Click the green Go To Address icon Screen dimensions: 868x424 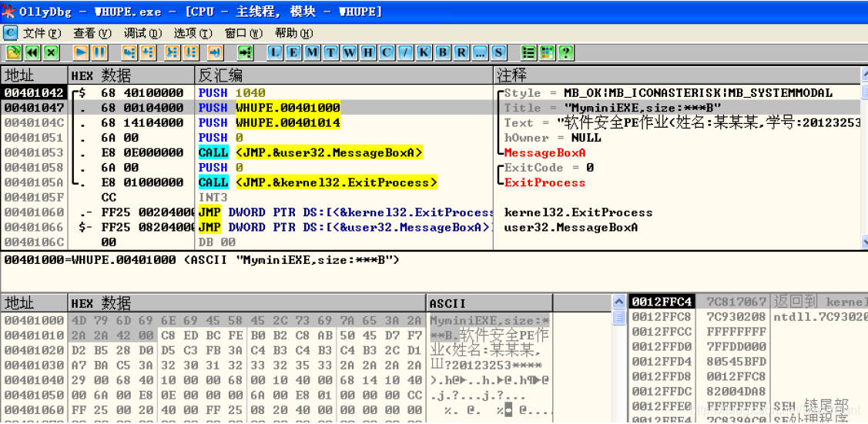point(245,52)
